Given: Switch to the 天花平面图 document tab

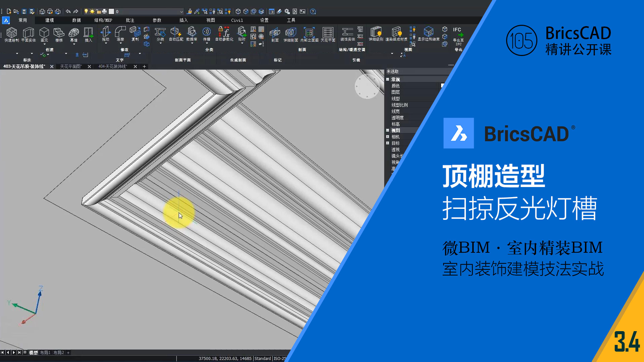Looking at the screenshot, I should (70, 66).
